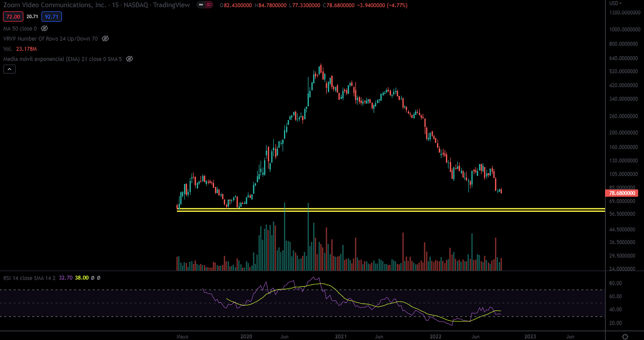
Task: Click the 420.00 price axis label
Action: click(x=624, y=85)
